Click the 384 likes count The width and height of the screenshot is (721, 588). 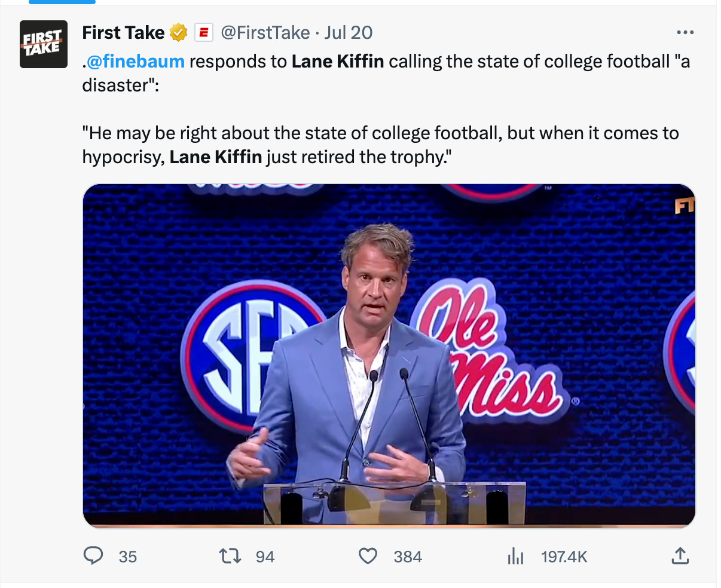[408, 557]
